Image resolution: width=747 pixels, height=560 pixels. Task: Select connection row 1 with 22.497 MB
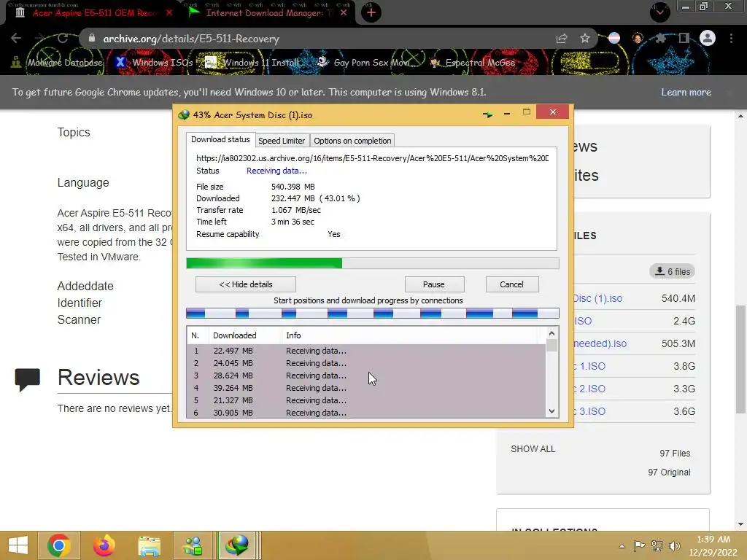366,351
